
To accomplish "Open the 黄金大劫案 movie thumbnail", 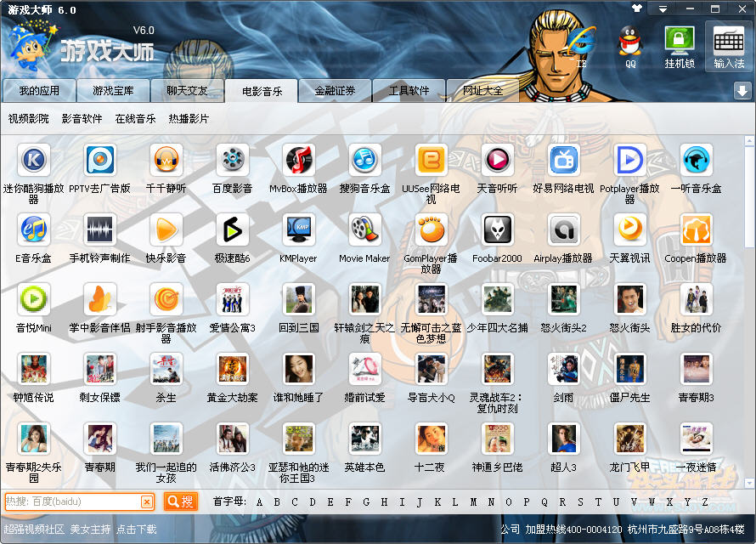I will [x=233, y=368].
